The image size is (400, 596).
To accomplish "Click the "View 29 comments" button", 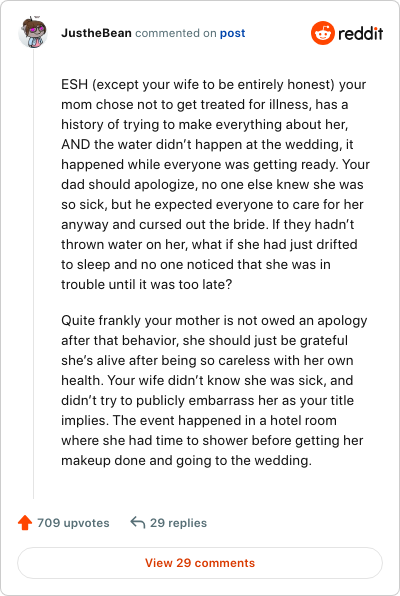I will tap(200, 563).
